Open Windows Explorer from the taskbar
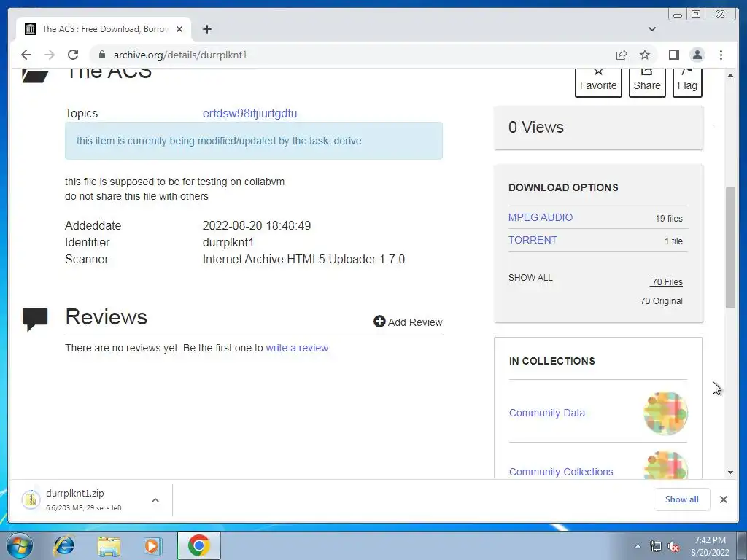This screenshot has height=560, width=747. [x=109, y=545]
